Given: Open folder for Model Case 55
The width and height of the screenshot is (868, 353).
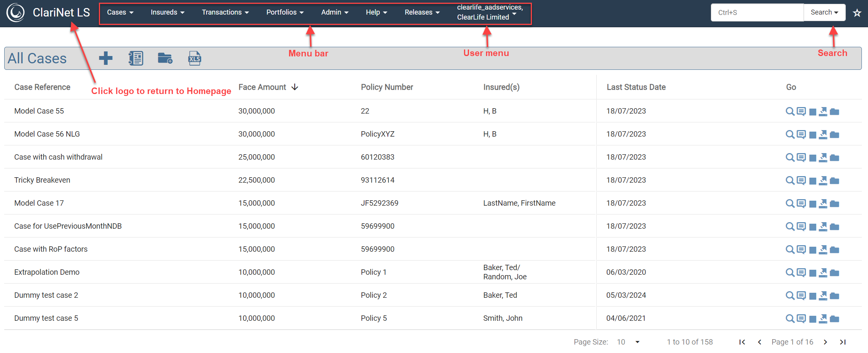Looking at the screenshot, I should [x=834, y=112].
